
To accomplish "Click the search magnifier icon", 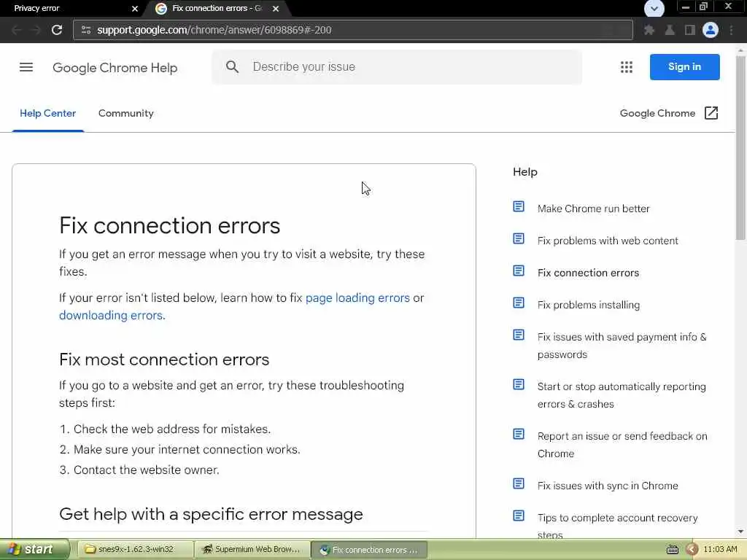I will 232,66.
